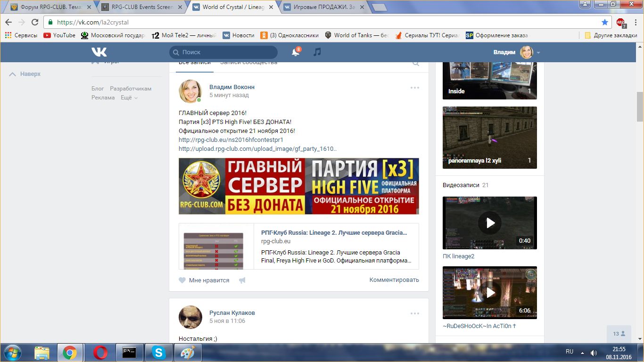Show hidden system tray icons
The image size is (644, 362).
(583, 353)
